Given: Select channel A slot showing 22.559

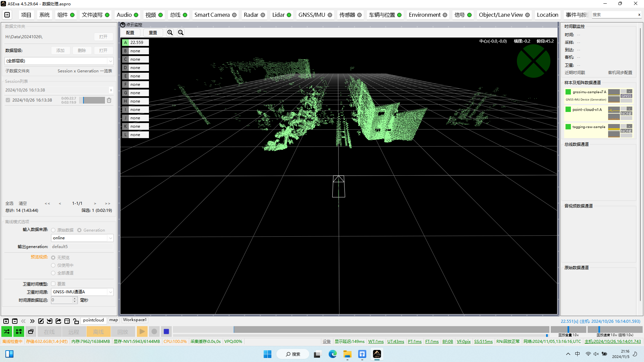Looking at the screenshot, I should pyautogui.click(x=135, y=43).
